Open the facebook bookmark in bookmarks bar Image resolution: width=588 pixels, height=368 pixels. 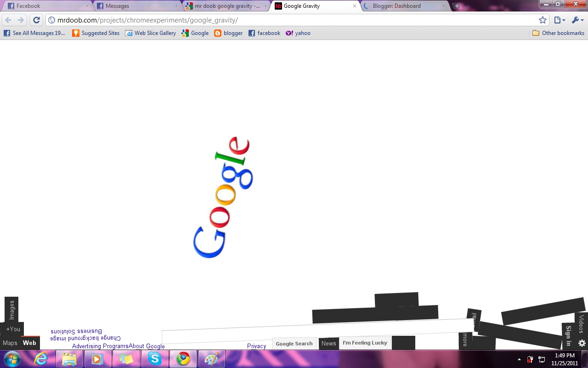pos(264,33)
